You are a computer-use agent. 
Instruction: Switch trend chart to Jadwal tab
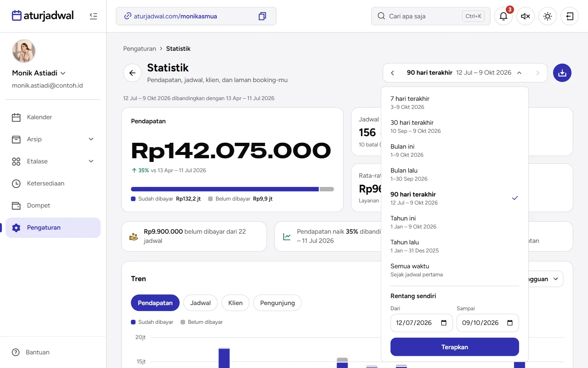point(200,303)
